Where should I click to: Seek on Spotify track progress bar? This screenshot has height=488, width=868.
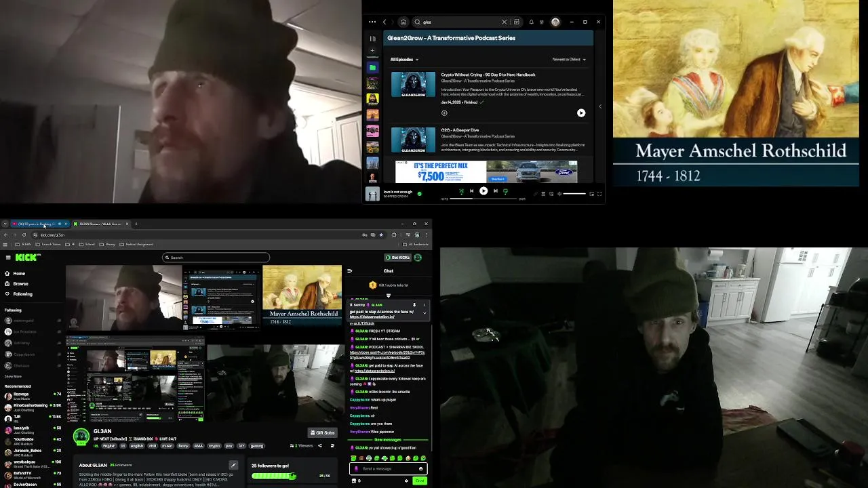click(x=484, y=199)
